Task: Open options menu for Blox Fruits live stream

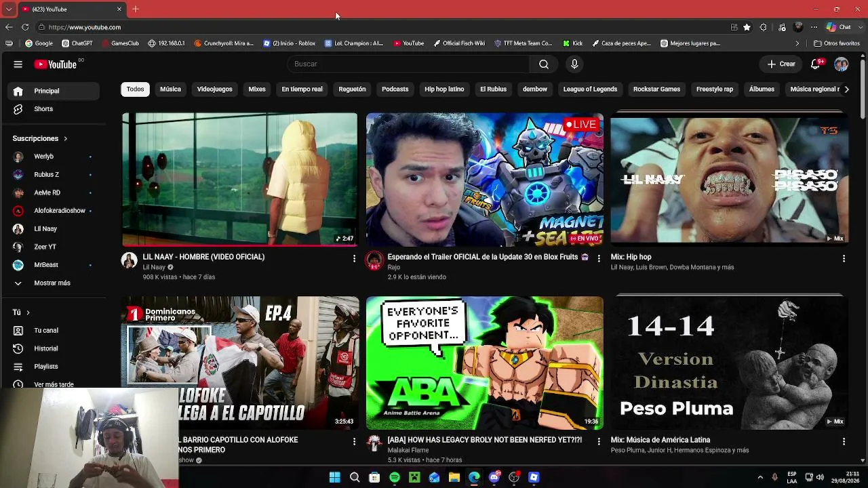Action: (598, 258)
